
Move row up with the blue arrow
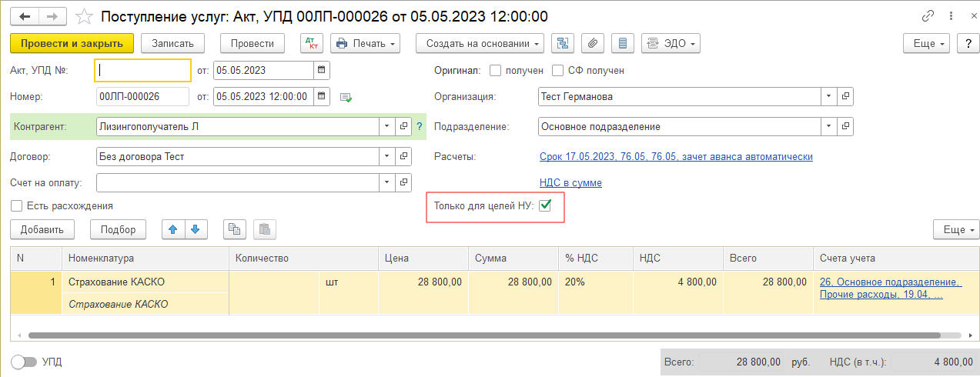173,229
